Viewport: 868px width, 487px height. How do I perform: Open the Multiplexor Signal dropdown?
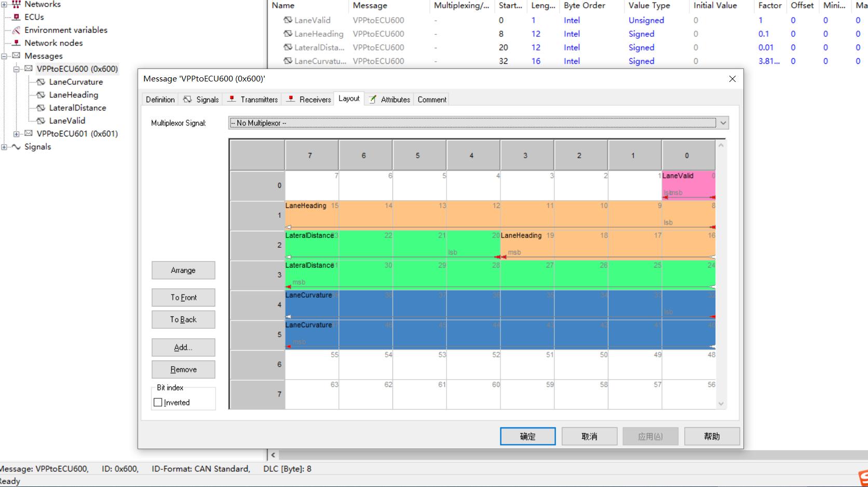[723, 123]
